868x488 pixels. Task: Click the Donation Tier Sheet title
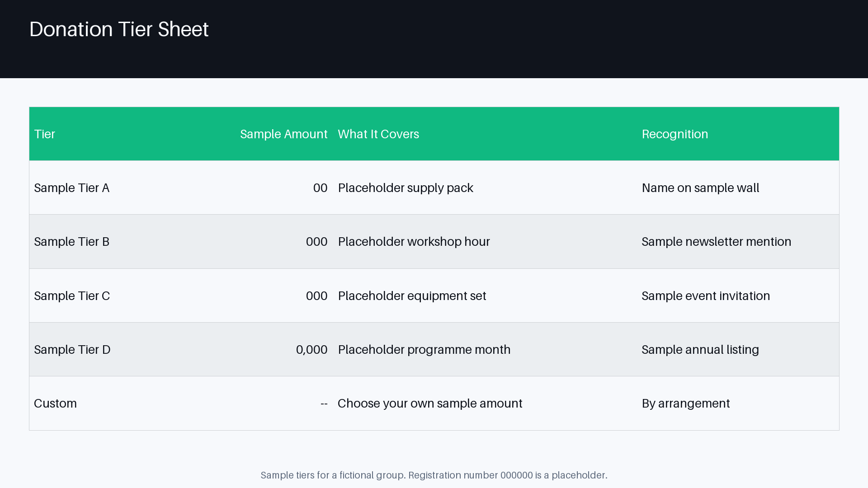[x=119, y=29]
